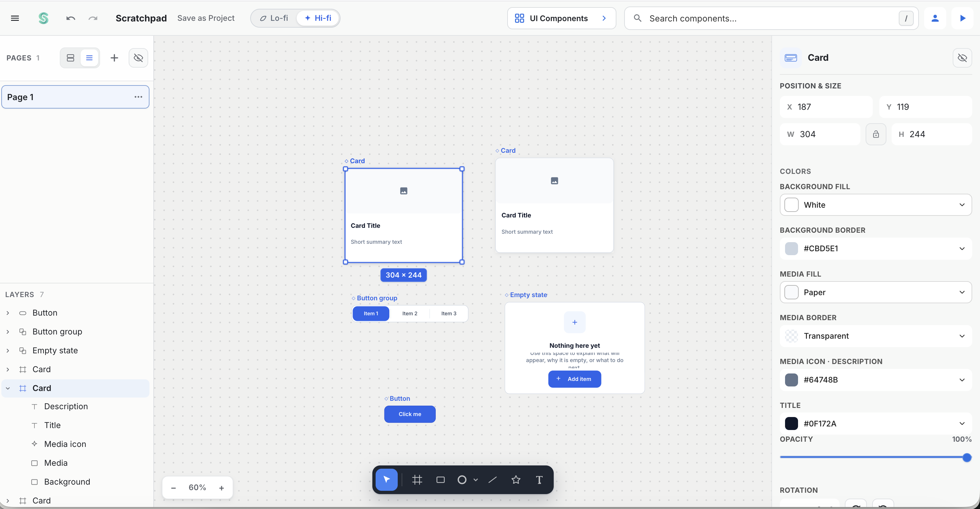Switch to Hi-fi mode
Viewport: 980px width, 509px height.
(318, 18)
